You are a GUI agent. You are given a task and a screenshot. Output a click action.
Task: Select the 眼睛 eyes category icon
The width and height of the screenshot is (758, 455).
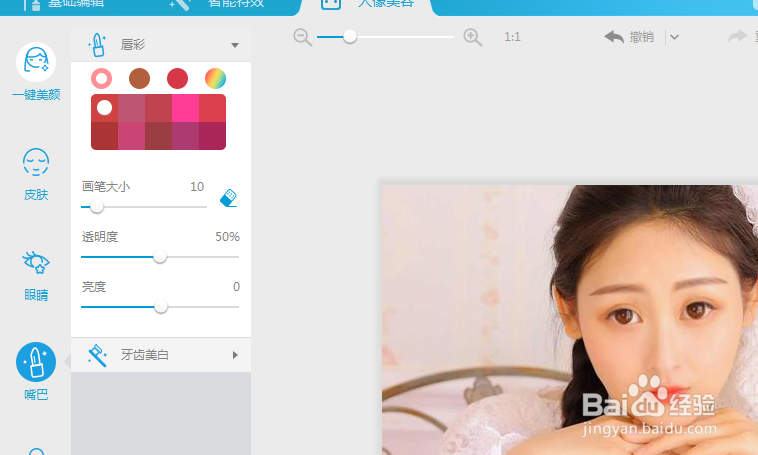36,262
